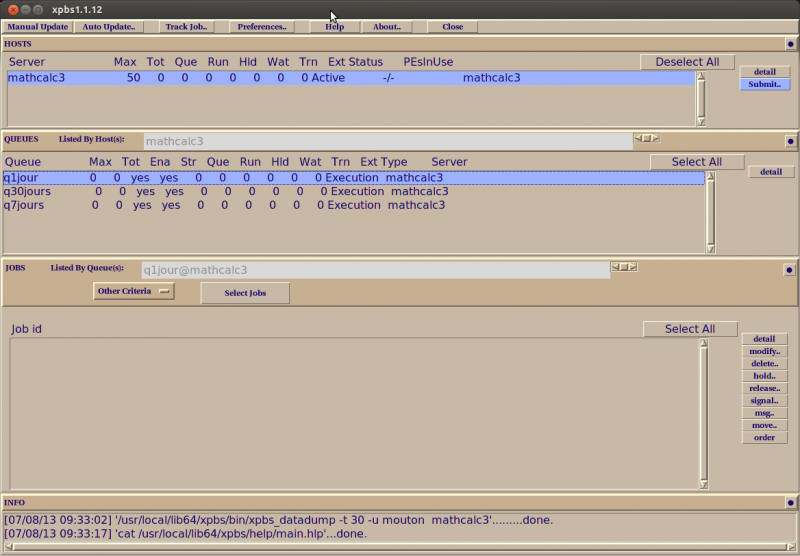
Task: Open the Other Criteria dropdown
Action: 134,291
